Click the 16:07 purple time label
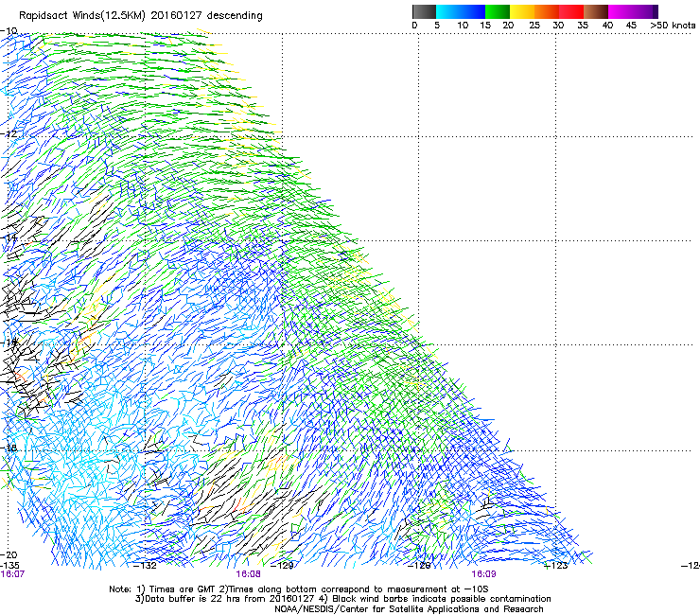Screen dimensions: 700x615 12,574
